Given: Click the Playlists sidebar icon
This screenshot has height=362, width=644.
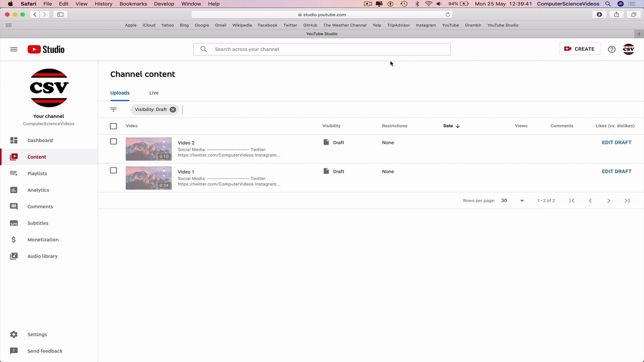Looking at the screenshot, I should (x=14, y=173).
